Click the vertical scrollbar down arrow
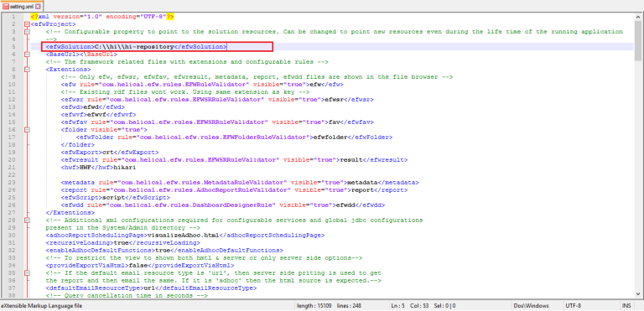 (x=639, y=294)
